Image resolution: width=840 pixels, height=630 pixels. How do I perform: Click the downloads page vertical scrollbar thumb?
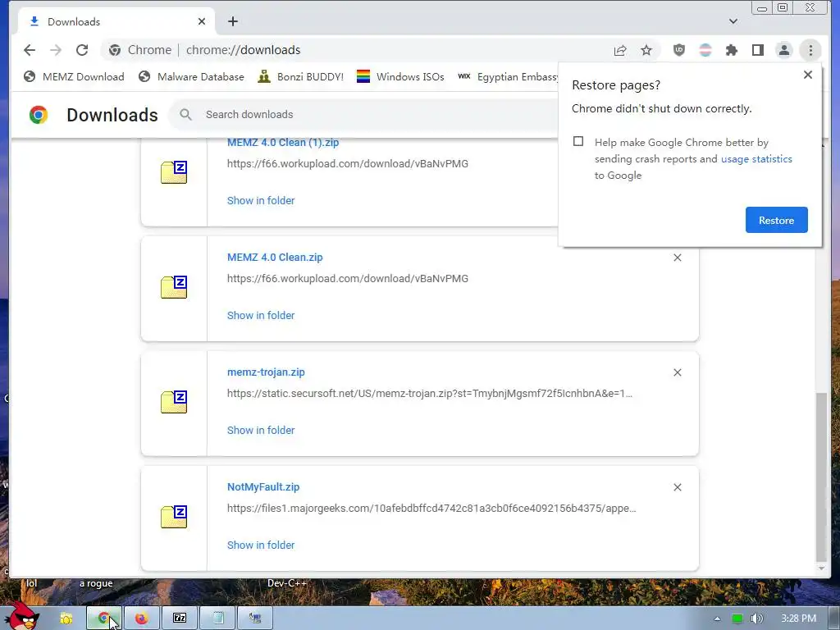pyautogui.click(x=821, y=477)
